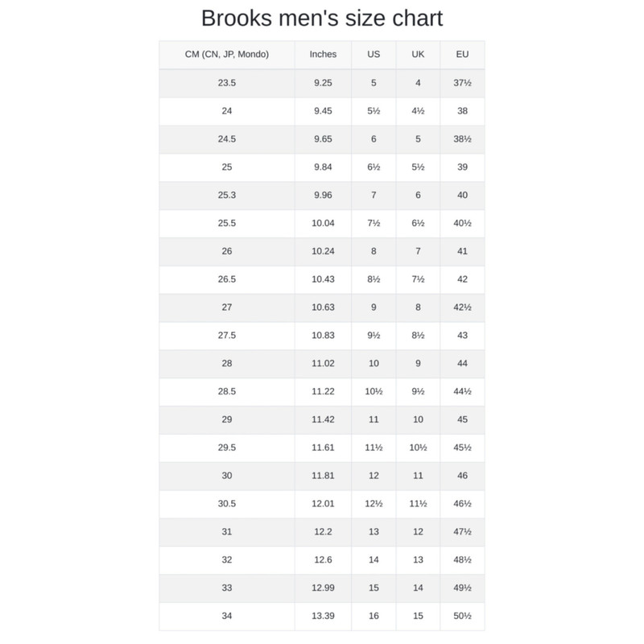Click the CM (CN, JP, Mondo) column header
The width and height of the screenshot is (644, 644).
(226, 55)
